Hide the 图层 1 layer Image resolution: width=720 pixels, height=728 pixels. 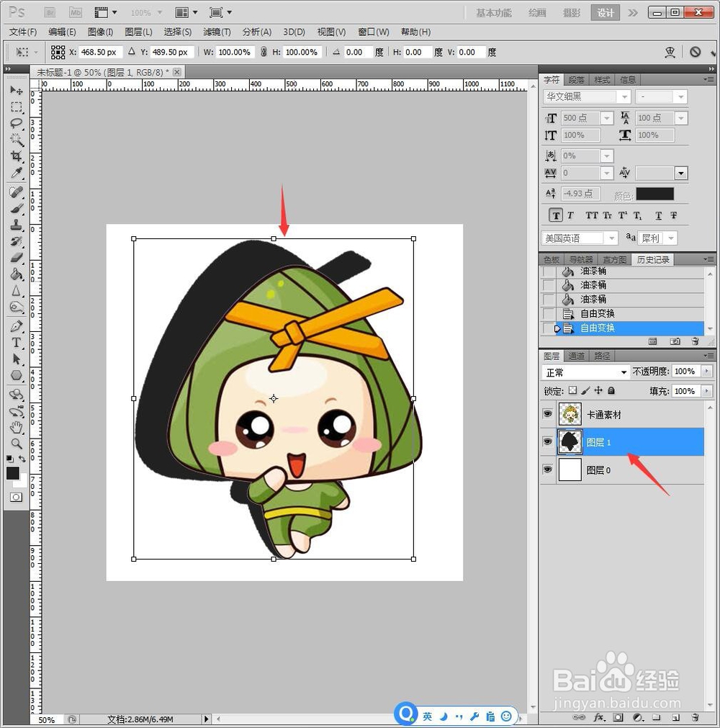pyautogui.click(x=548, y=441)
